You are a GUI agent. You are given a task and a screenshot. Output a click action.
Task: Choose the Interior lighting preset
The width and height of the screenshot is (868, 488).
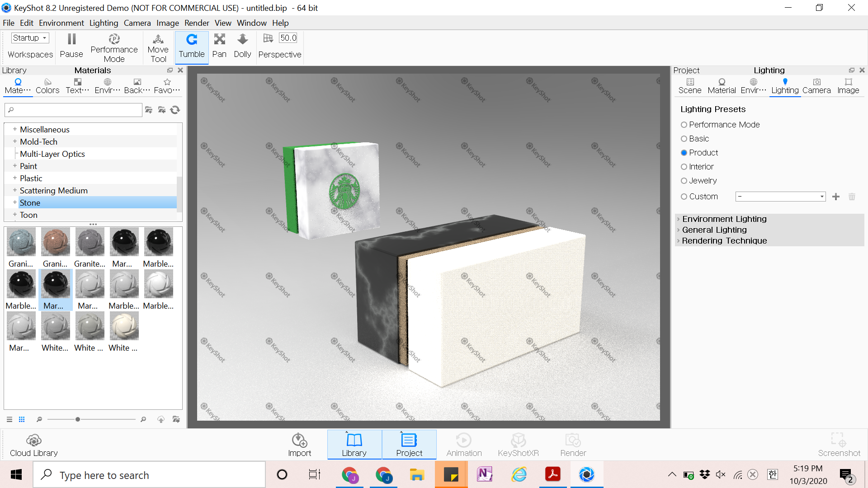pos(684,167)
